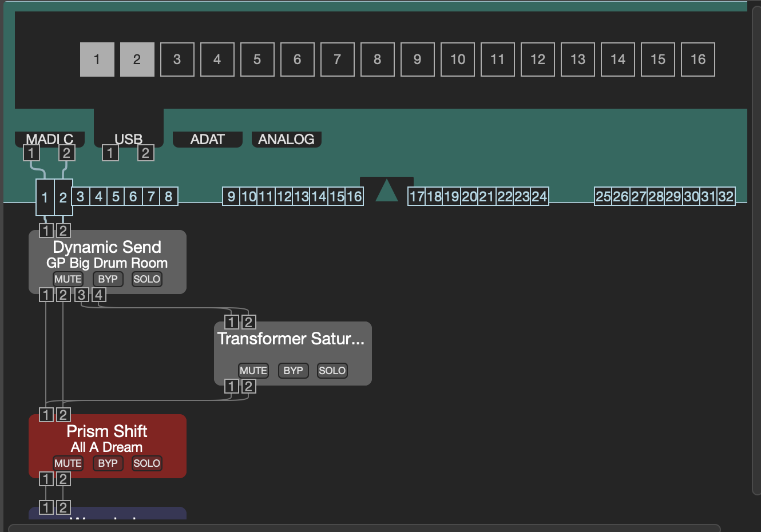Click input port 1 of Transformer Saturation
The height and width of the screenshot is (532, 761).
click(x=231, y=322)
